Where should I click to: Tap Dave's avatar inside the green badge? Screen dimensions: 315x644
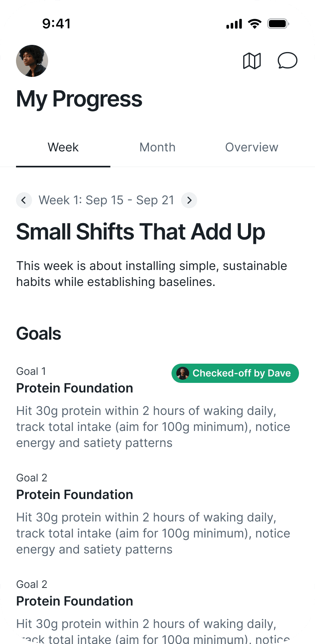click(183, 373)
